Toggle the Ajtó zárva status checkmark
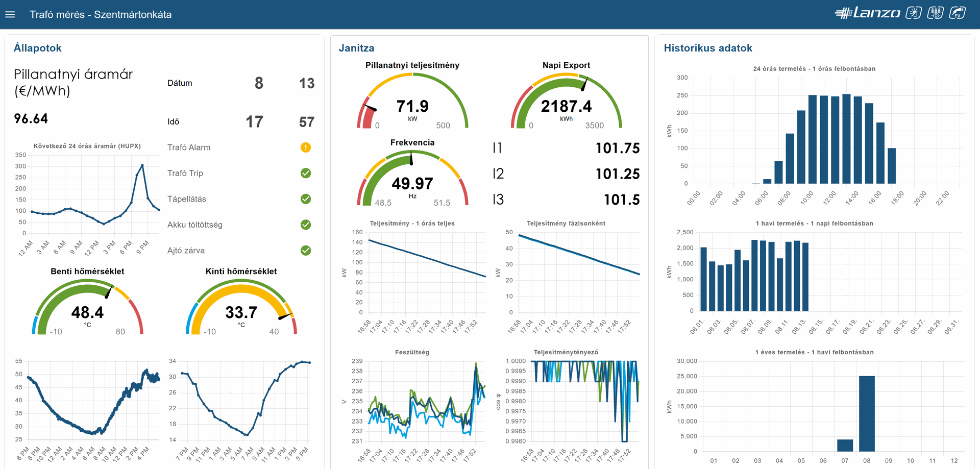This screenshot has height=469, width=980. pos(305,250)
